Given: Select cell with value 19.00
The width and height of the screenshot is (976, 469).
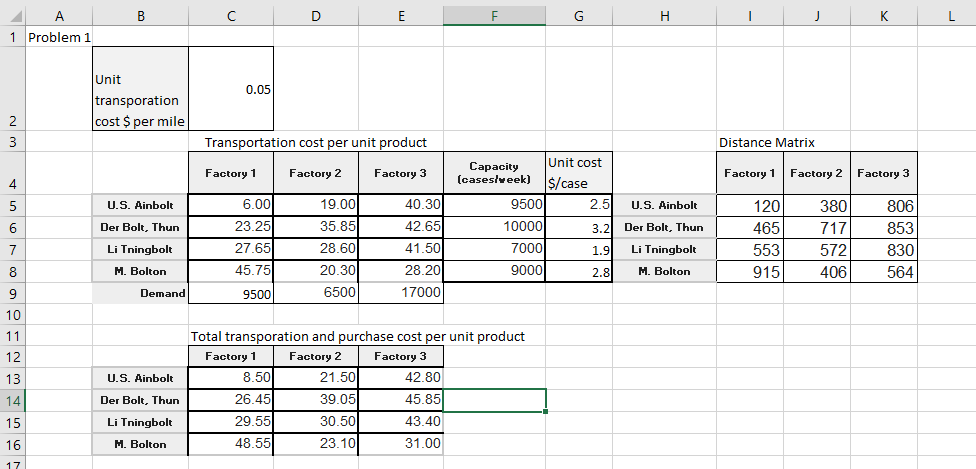Looking at the screenshot, I should click(x=316, y=205).
